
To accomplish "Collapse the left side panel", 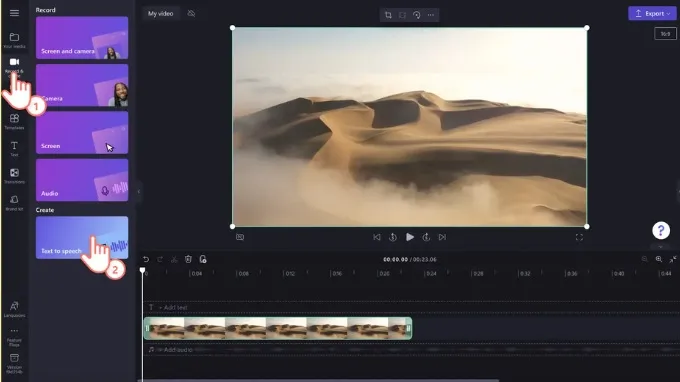I will tap(139, 191).
